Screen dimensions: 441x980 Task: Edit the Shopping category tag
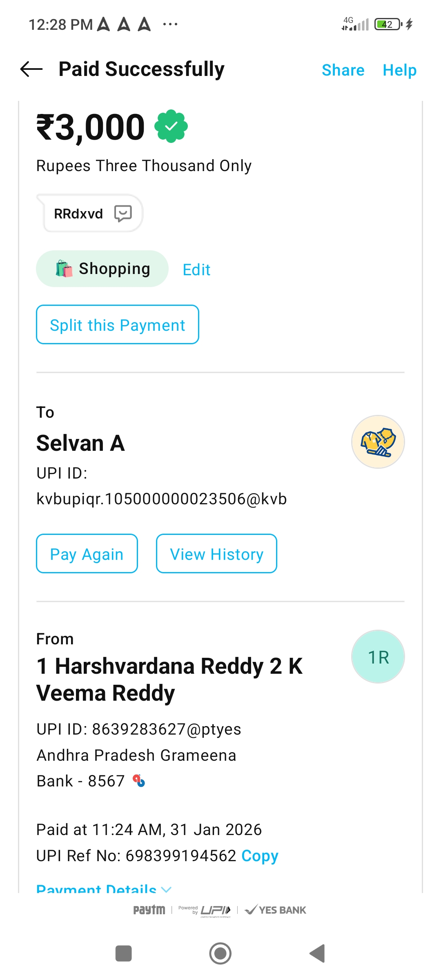click(196, 269)
